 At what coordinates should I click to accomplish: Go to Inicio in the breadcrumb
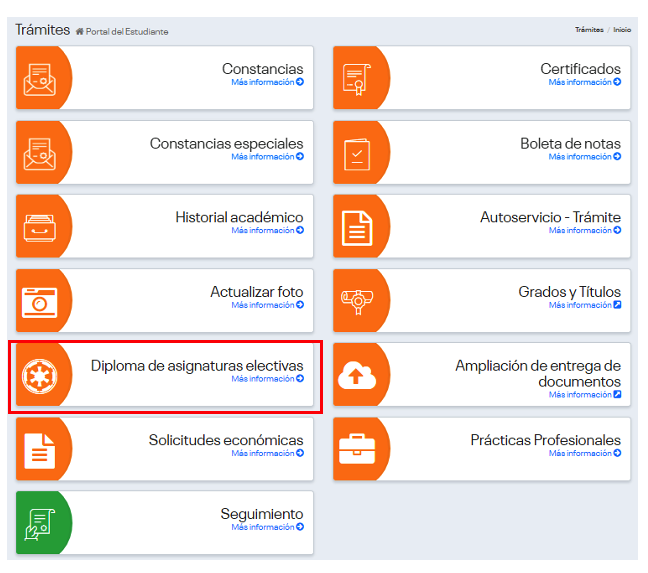[622, 30]
